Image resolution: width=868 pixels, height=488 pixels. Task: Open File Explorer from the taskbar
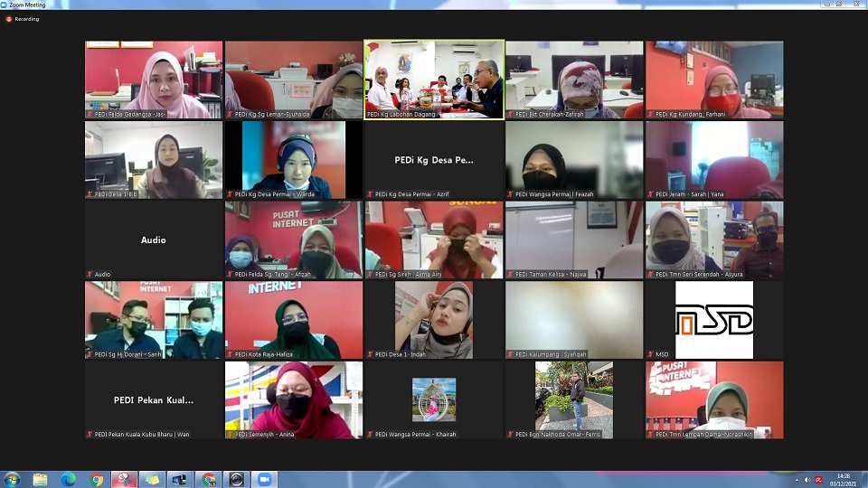click(40, 479)
